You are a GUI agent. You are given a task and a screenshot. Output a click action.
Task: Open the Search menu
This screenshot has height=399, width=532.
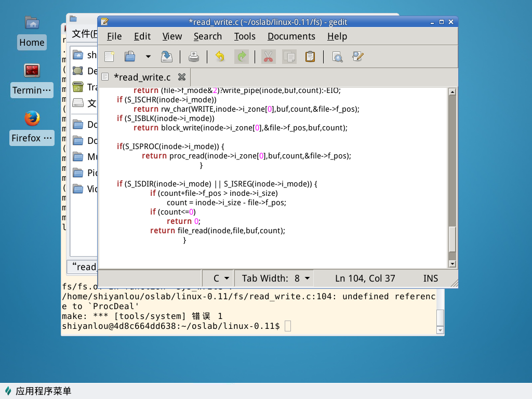(207, 36)
